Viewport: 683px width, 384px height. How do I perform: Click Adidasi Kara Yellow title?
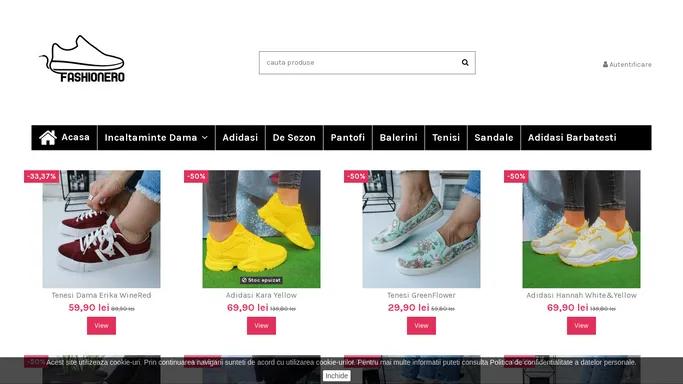coord(261,295)
